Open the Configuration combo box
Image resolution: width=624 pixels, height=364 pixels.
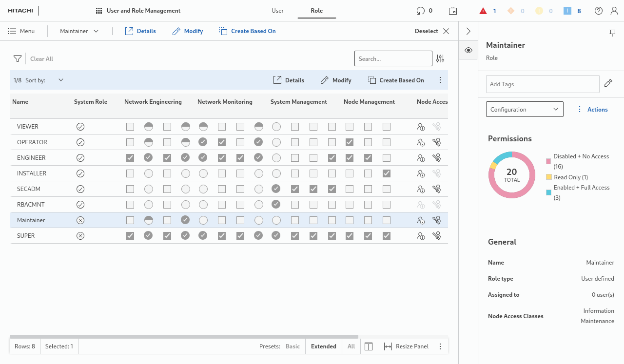(525, 110)
